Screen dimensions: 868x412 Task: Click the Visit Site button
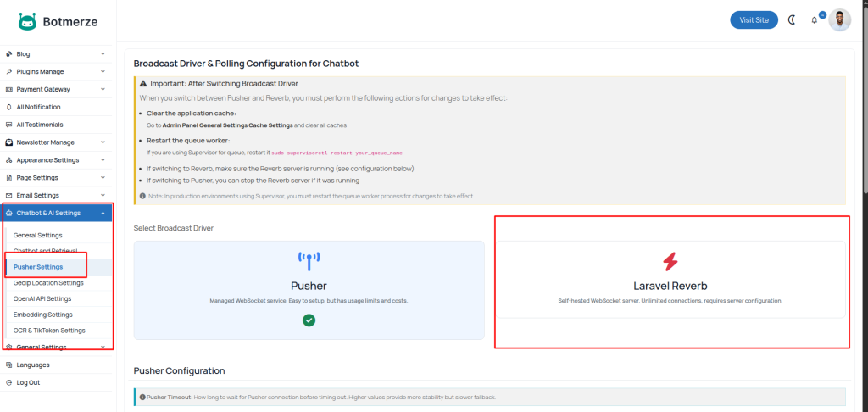(754, 20)
